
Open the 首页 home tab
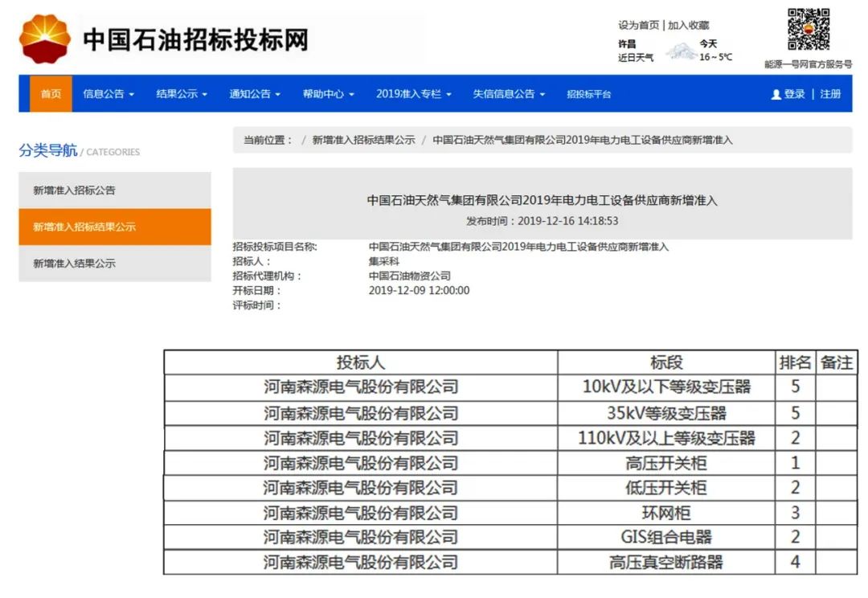coord(51,94)
